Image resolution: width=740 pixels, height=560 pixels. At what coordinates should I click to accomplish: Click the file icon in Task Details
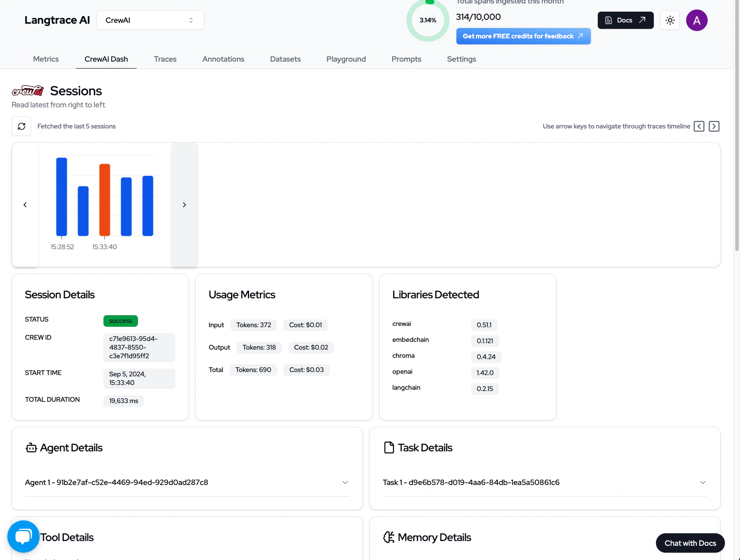coord(389,447)
